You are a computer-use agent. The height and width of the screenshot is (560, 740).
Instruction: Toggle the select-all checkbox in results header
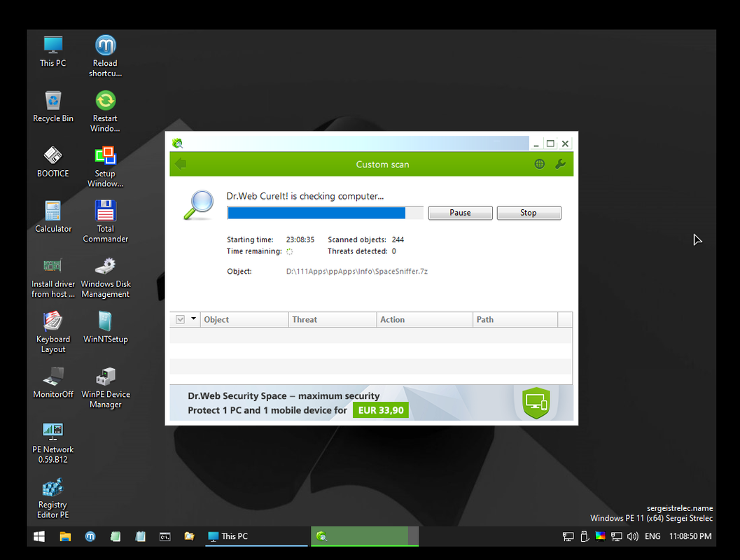[181, 319]
